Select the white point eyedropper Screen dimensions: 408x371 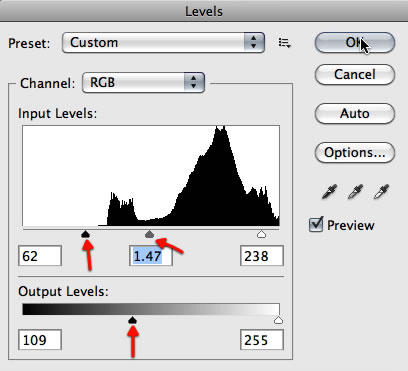coord(381,192)
